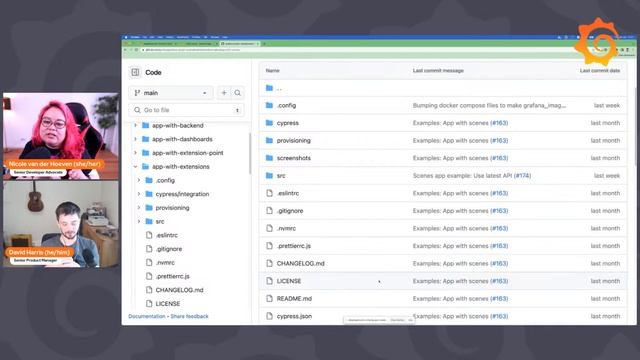This screenshot has width=640, height=360.
Task: Open LICENSE in the file tree
Action: [x=168, y=304]
